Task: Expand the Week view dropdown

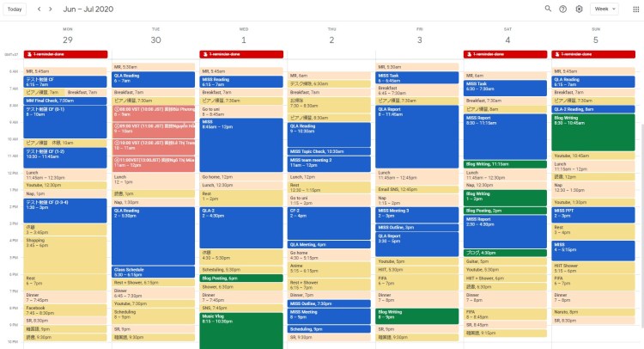Action: pos(604,9)
